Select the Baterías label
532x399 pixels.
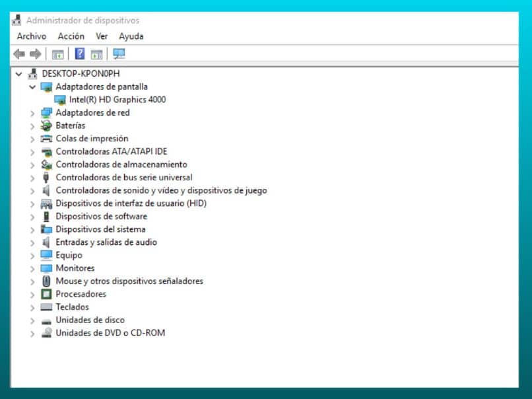click(70, 126)
